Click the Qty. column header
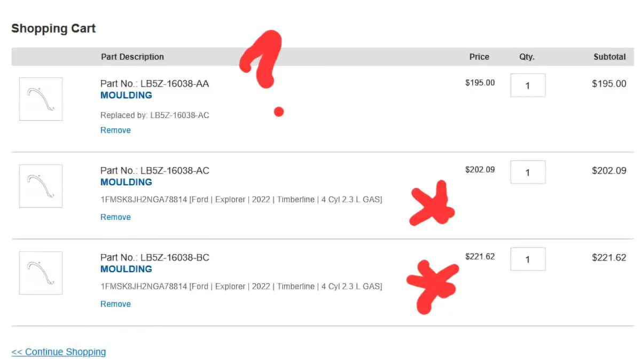The height and width of the screenshot is (364, 641). 527,57
